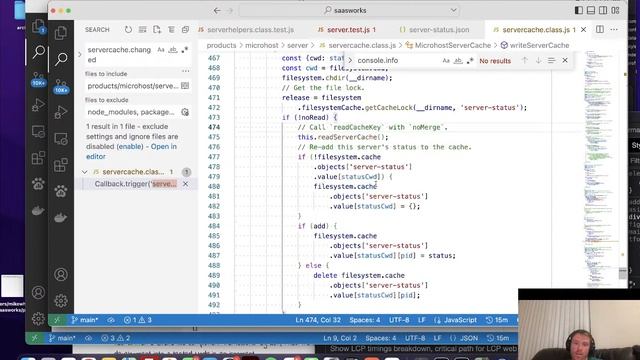Image resolution: width=640 pixels, height=360 pixels.
Task: Clear search results in Search panel
Action: [x=142, y=29]
